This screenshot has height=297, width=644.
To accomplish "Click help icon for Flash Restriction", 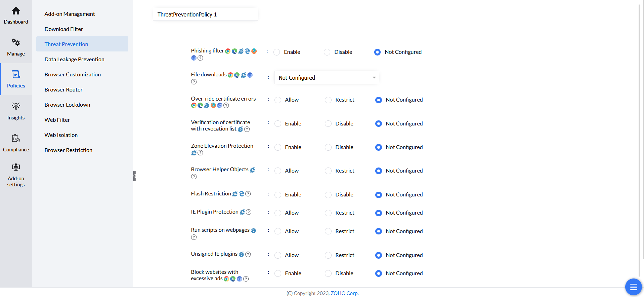I will pos(248,194).
